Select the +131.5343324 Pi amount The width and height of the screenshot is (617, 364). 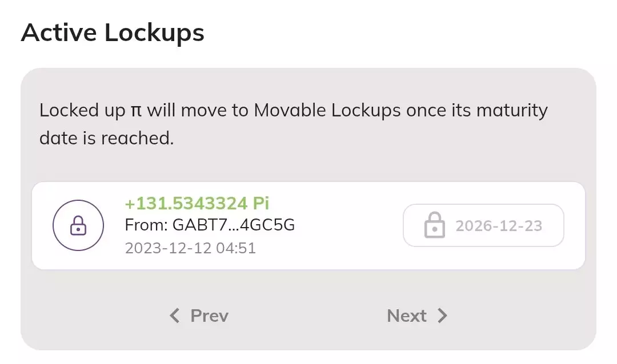click(186, 203)
